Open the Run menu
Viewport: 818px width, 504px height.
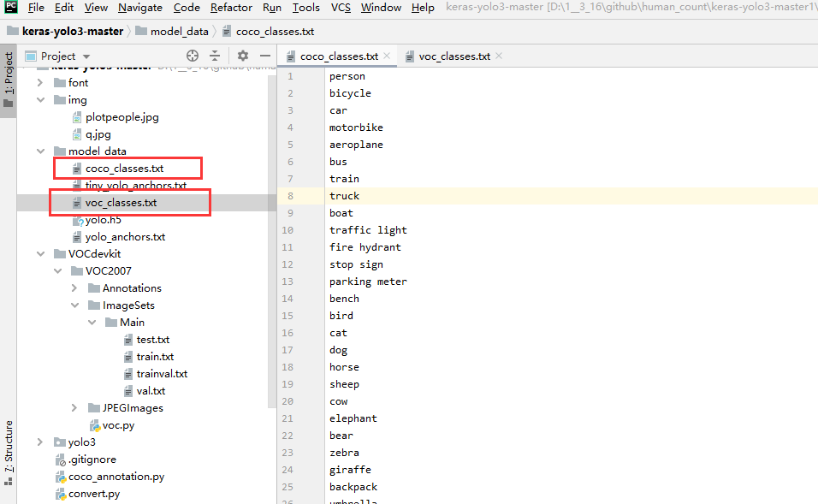coord(272,8)
